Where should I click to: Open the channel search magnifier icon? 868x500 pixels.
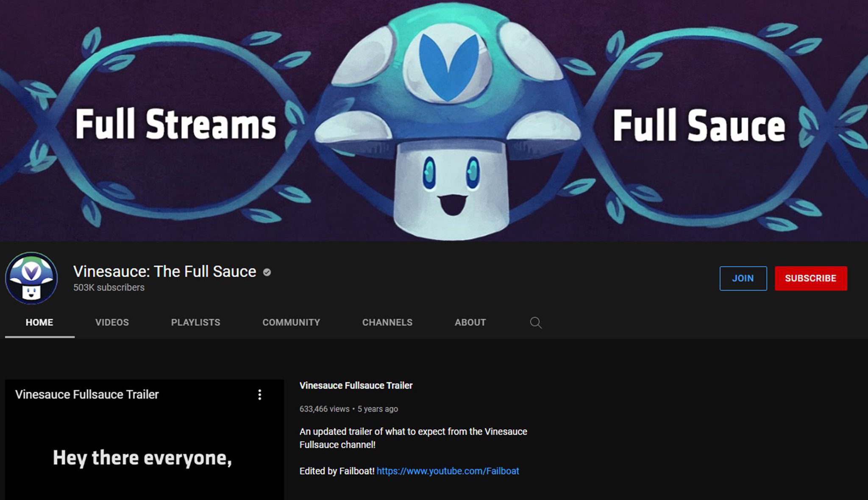pos(536,322)
